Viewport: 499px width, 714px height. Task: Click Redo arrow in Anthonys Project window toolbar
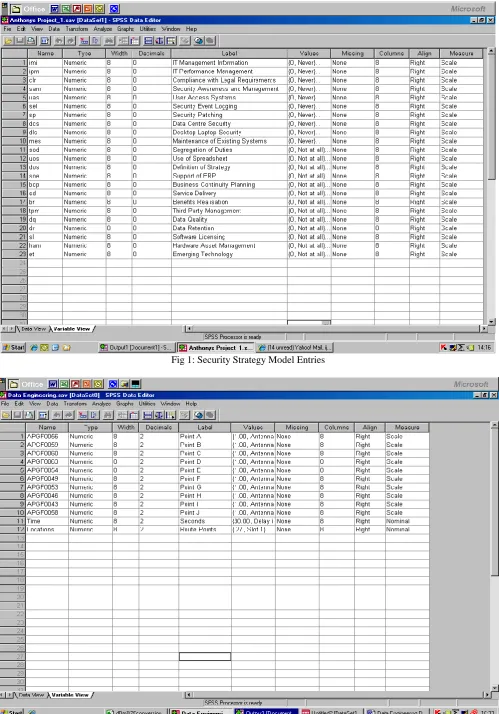pyautogui.click(x=70, y=41)
